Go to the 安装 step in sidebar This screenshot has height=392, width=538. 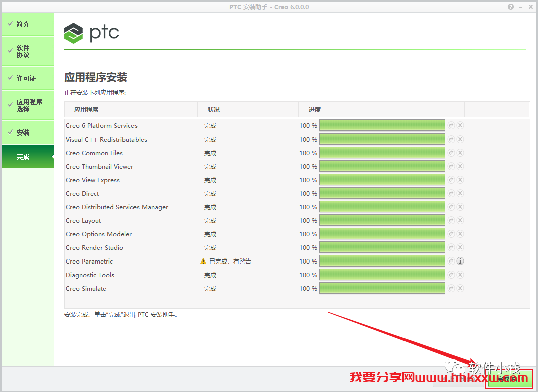click(x=28, y=133)
